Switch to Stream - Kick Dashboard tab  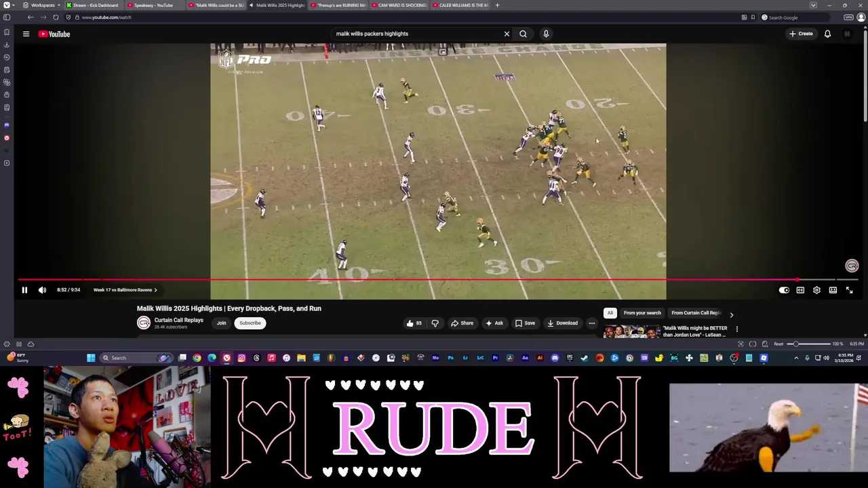(x=94, y=5)
